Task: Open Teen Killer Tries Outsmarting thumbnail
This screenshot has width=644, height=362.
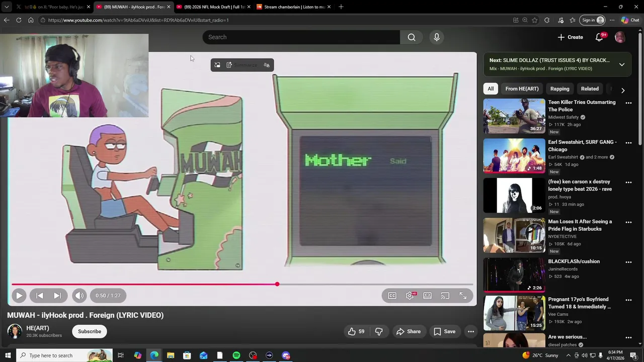Action: (514, 116)
